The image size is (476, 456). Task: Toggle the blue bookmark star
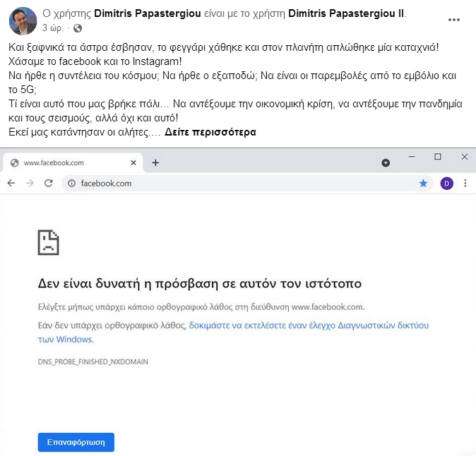point(423,183)
